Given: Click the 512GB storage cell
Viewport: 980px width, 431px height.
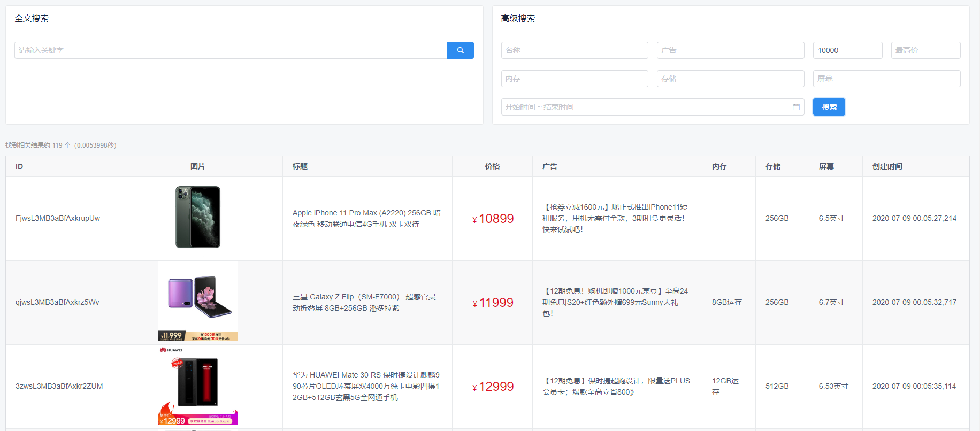Looking at the screenshot, I should pos(777,386).
